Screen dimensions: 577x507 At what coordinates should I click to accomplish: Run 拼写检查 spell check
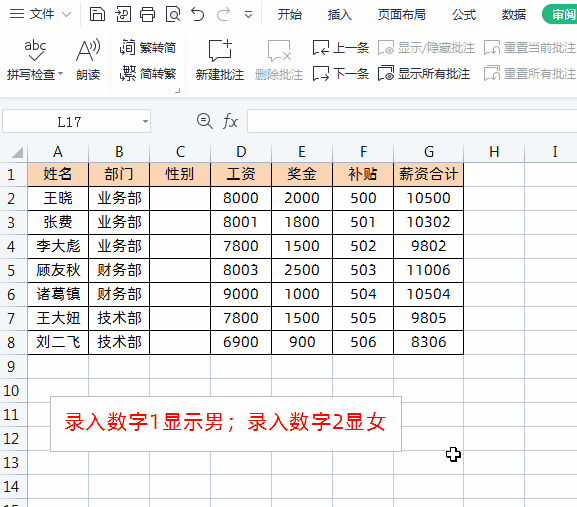click(35, 59)
